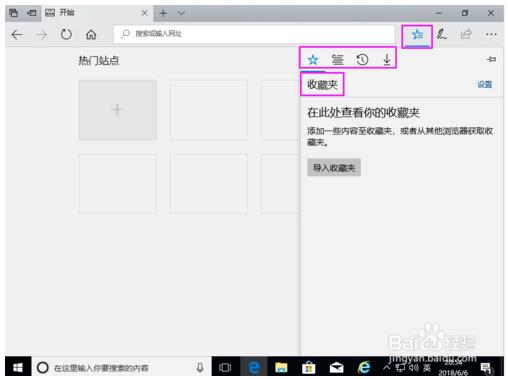This screenshot has height=379, width=508.
Task: Click the 导入收藏夹 button
Action: point(334,168)
